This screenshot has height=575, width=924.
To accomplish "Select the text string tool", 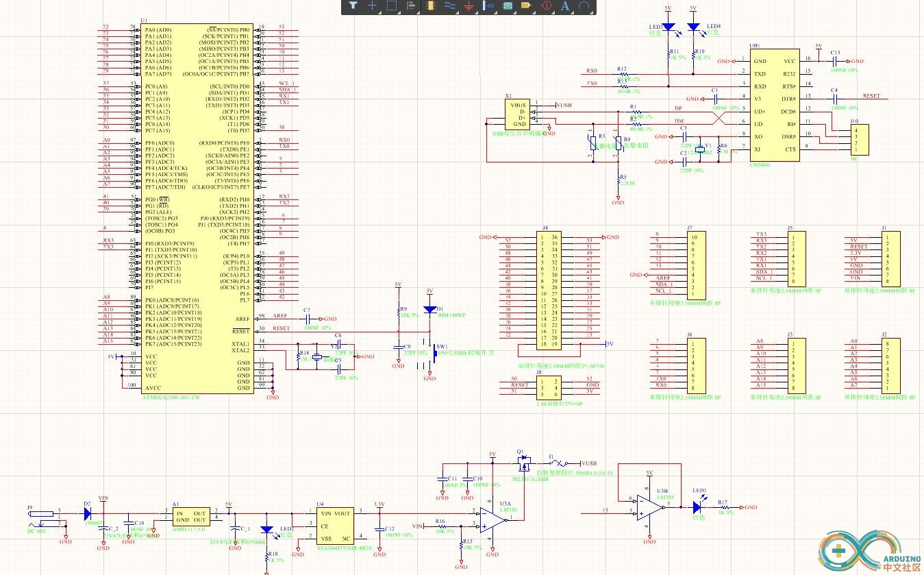I will (565, 5).
